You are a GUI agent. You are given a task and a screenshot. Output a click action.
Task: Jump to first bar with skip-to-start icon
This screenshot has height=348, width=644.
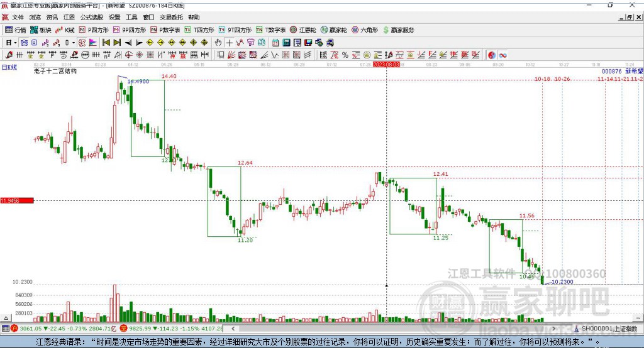[x=106, y=43]
